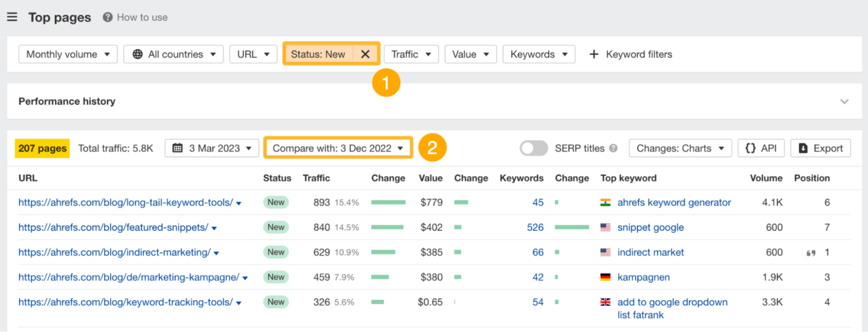Click the calendar icon beside 3 Mar 2023
The width and height of the screenshot is (868, 332).
(x=177, y=148)
